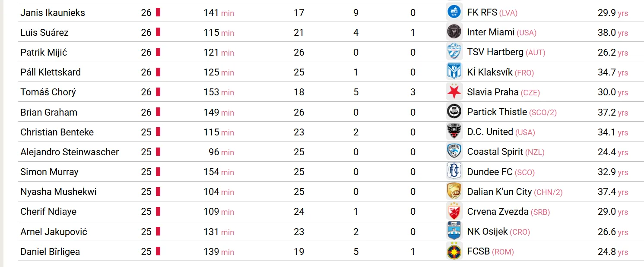The height and width of the screenshot is (267, 644).
Task: Click the Crvena Zvezda club crest
Action: [x=454, y=211]
